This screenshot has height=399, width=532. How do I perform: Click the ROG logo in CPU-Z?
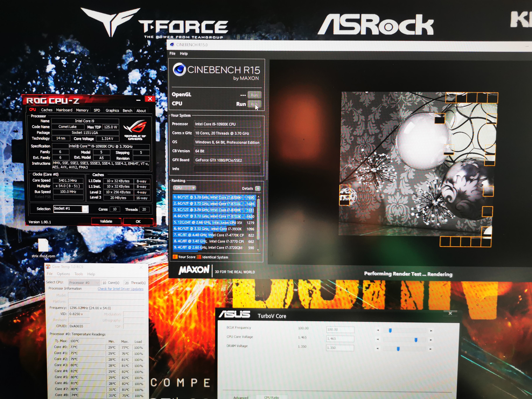(135, 130)
